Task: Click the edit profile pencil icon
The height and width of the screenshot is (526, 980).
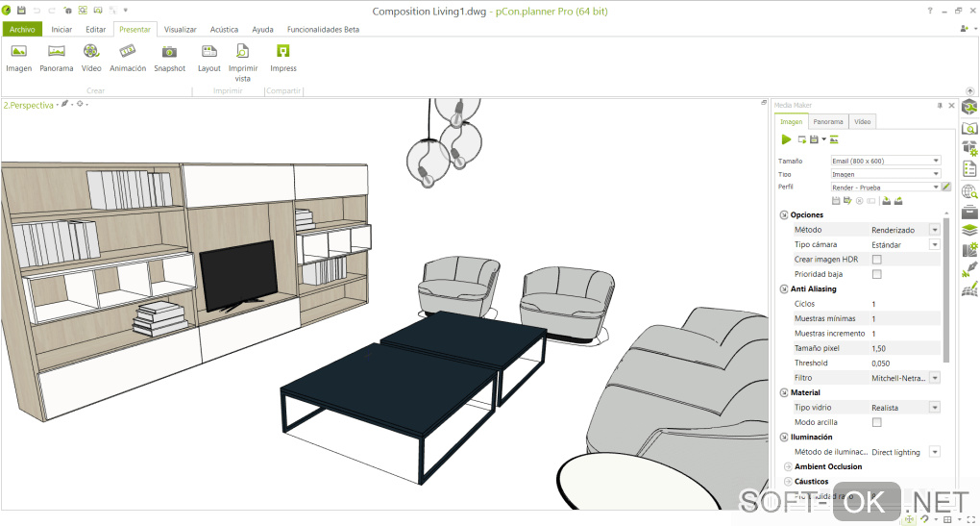Action: [x=946, y=187]
